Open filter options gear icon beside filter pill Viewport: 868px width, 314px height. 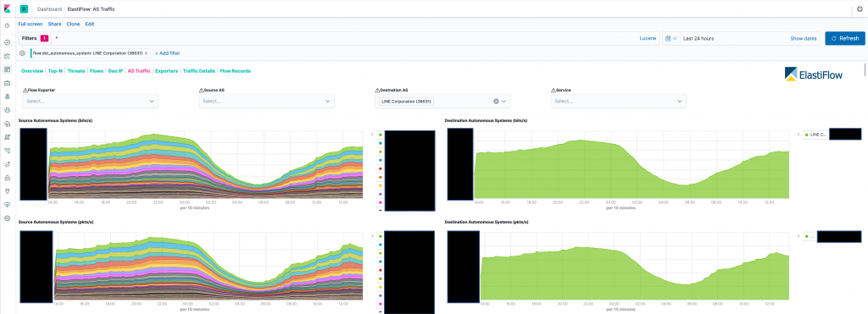(22, 53)
